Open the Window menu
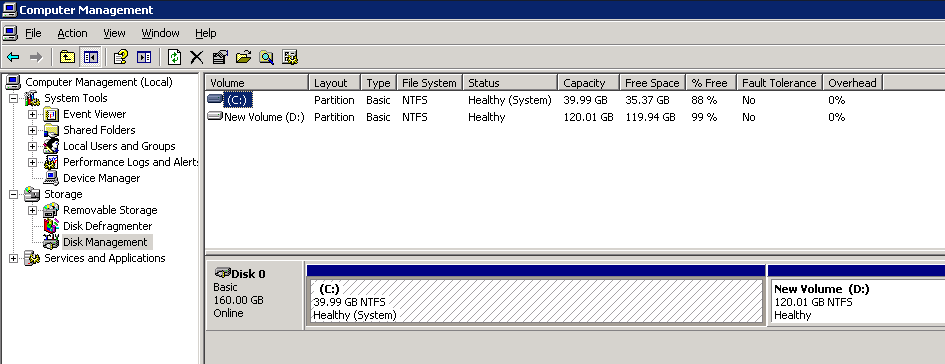This screenshot has width=945, height=364. [x=160, y=33]
